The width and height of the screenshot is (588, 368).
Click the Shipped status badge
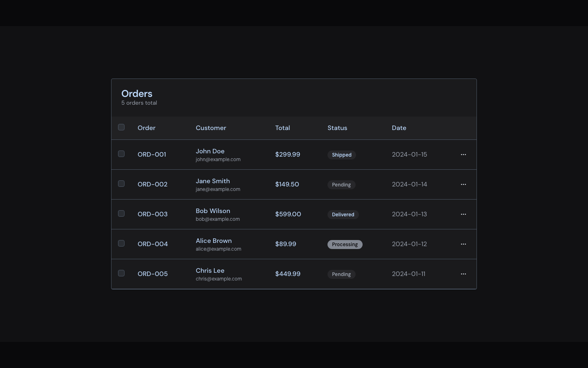click(x=341, y=155)
